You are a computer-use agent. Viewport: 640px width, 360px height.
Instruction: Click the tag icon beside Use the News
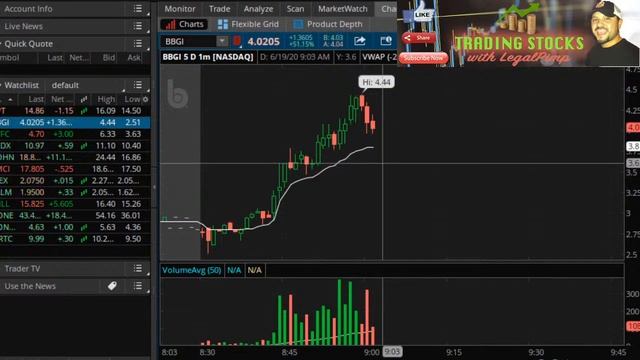point(112,286)
